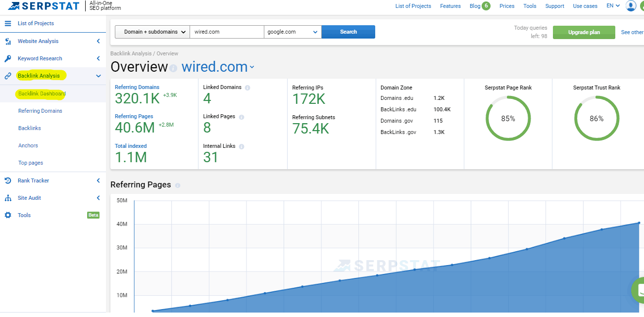The height and width of the screenshot is (317, 644).
Task: Click info icon beside Linked Domains
Action: [x=248, y=88]
